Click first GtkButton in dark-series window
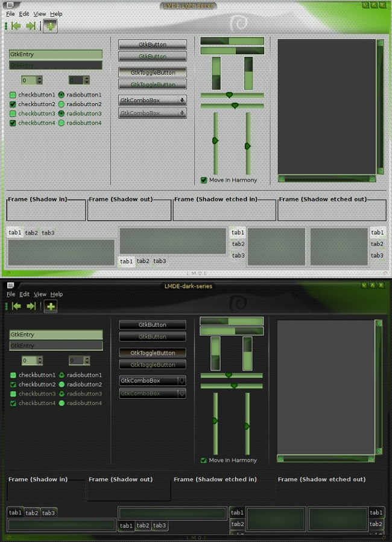 pyautogui.click(x=153, y=325)
